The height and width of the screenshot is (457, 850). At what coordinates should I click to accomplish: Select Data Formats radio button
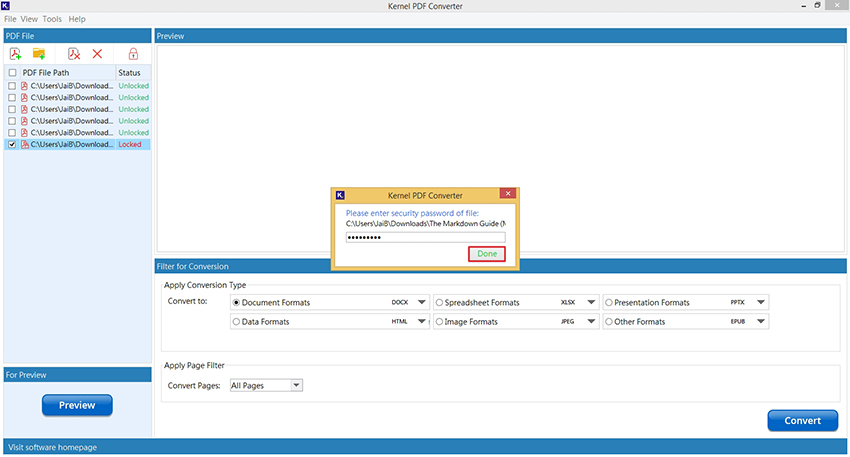click(x=236, y=321)
